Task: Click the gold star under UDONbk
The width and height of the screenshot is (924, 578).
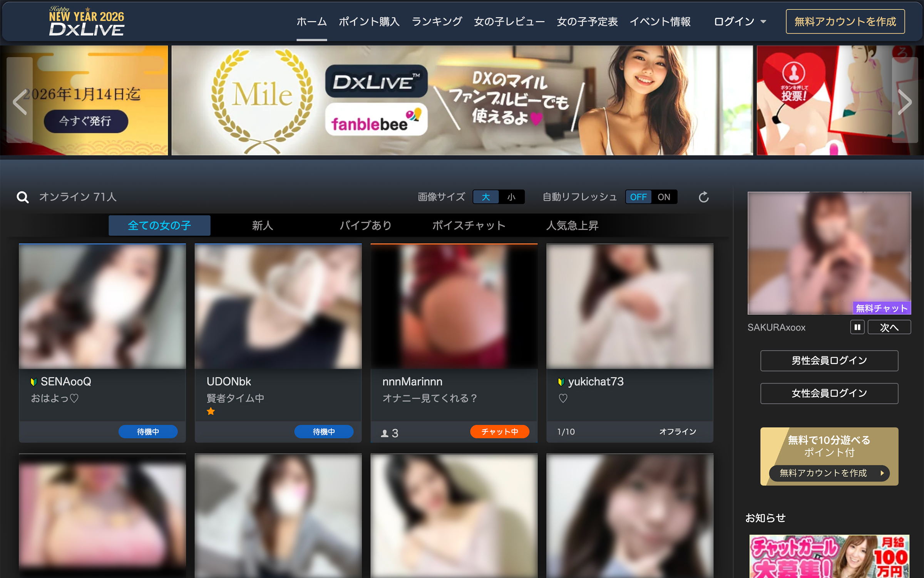Action: 211,412
